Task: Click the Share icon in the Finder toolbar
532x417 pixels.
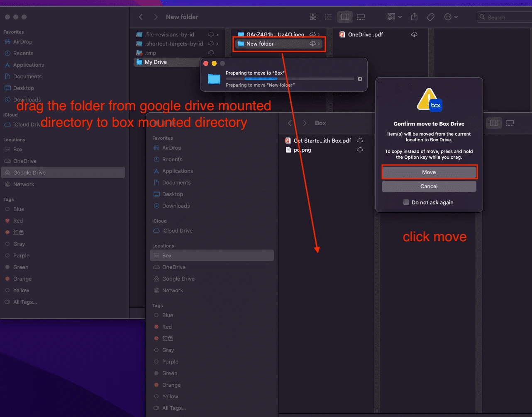Action: pyautogui.click(x=414, y=17)
